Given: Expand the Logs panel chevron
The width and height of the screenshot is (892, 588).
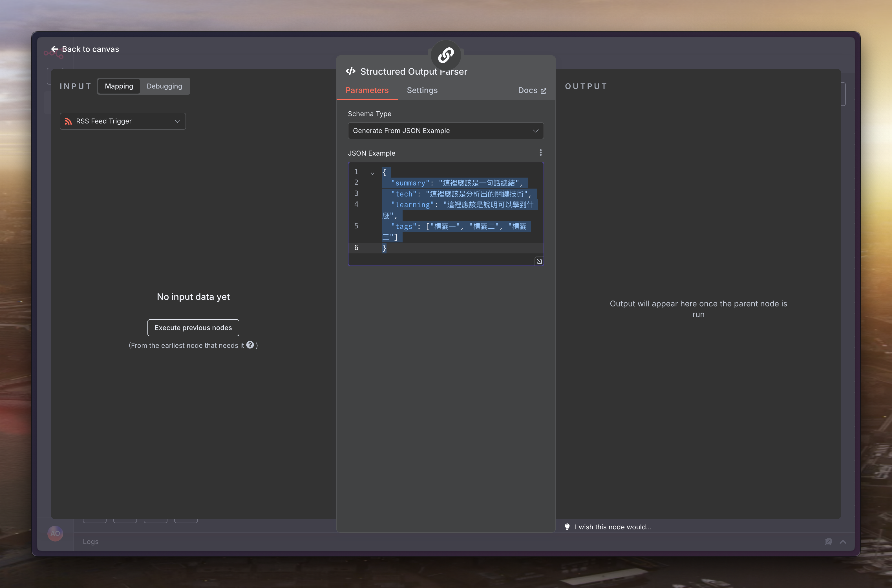Looking at the screenshot, I should coord(843,542).
